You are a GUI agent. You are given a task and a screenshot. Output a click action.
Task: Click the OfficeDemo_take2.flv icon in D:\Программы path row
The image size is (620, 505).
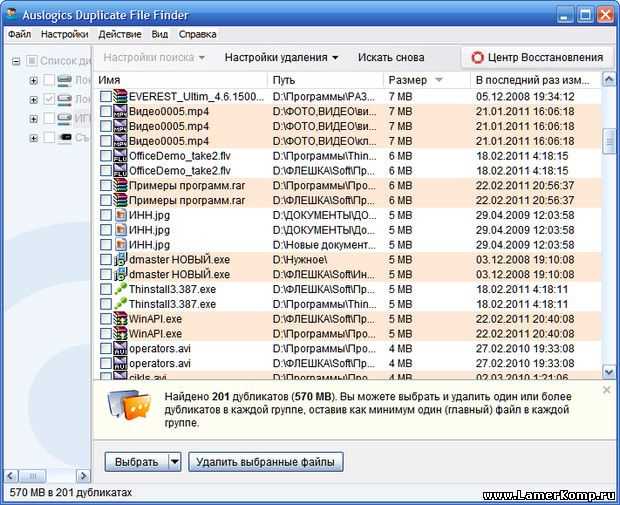pyautogui.click(x=120, y=155)
